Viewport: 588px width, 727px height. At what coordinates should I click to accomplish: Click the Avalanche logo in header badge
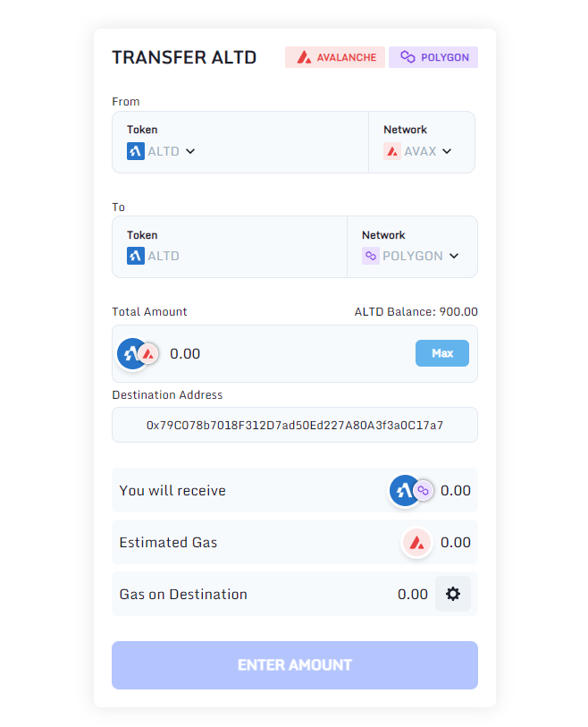coord(304,57)
